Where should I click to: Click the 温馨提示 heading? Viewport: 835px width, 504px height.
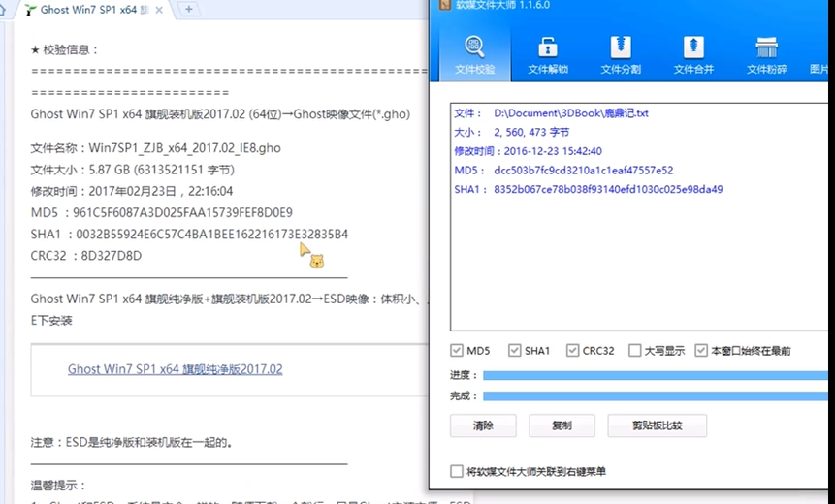point(58,486)
